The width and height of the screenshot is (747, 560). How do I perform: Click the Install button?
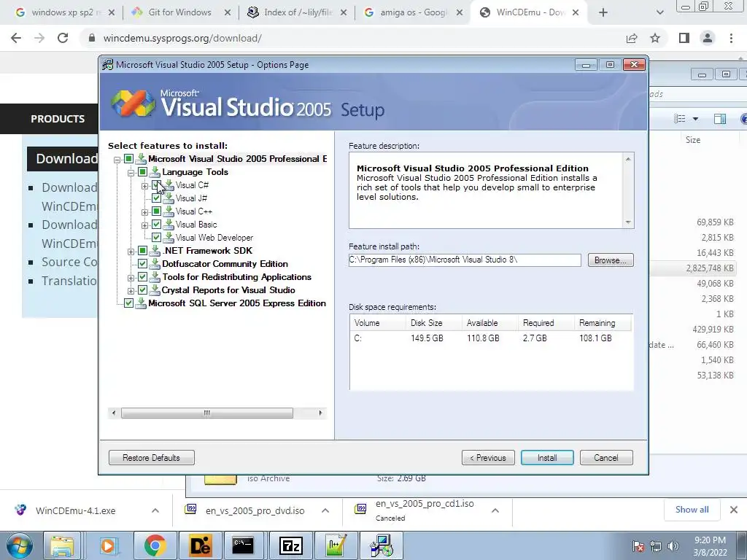[547, 458]
